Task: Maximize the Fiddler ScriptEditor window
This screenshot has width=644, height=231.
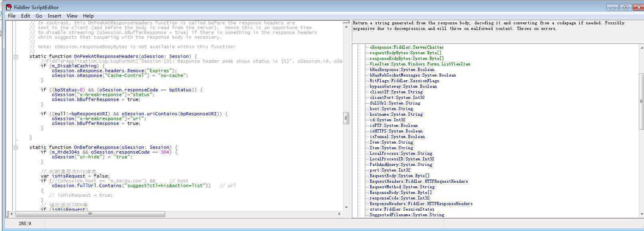Action: 626,7
